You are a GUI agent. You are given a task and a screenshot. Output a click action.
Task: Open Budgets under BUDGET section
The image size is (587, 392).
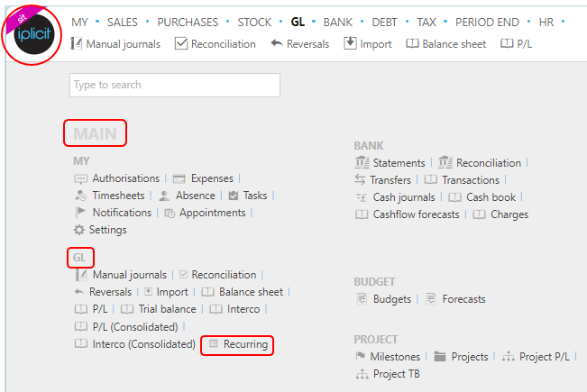pos(392,299)
